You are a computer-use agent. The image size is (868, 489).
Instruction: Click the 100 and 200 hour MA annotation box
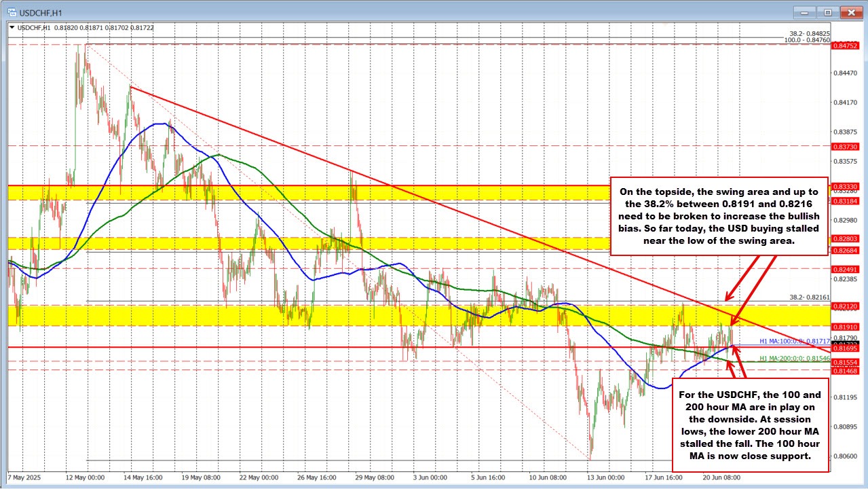point(749,424)
